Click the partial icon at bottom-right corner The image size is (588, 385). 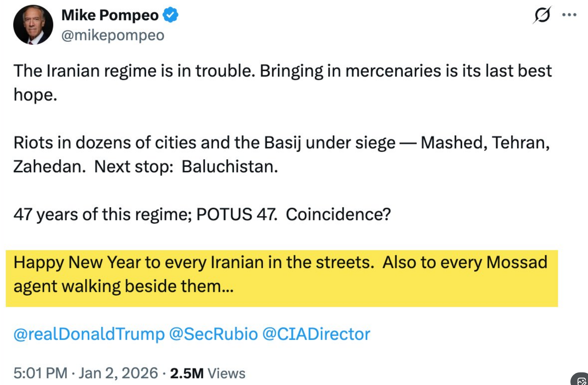581,380
